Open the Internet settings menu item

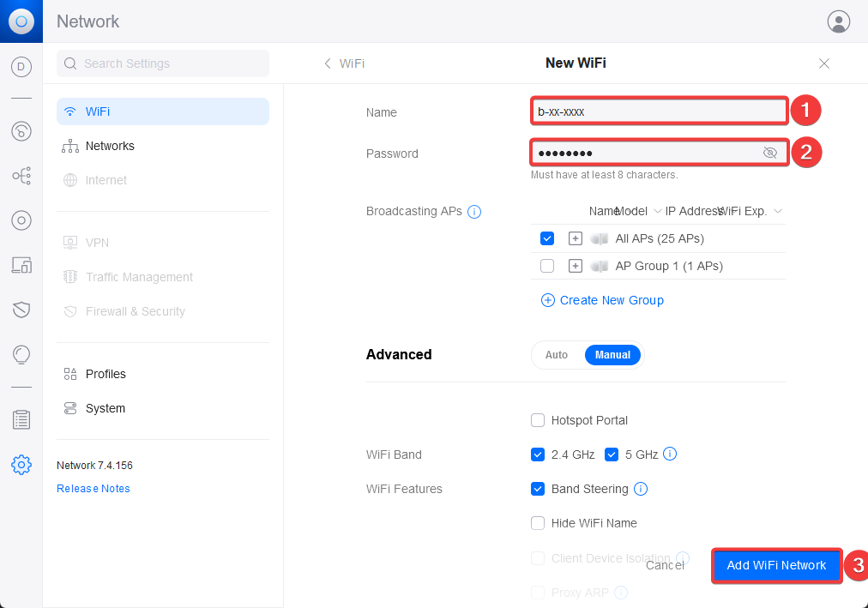(x=163, y=180)
